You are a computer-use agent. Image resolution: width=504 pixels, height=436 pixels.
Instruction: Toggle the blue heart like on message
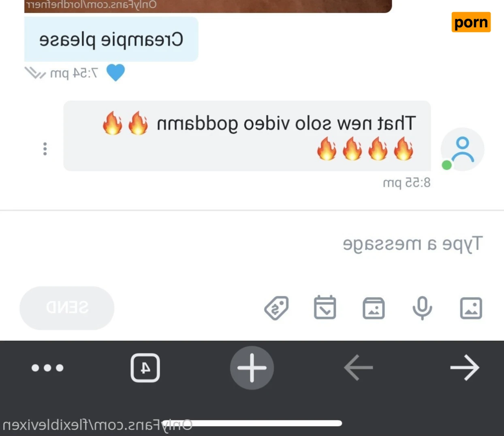click(115, 73)
